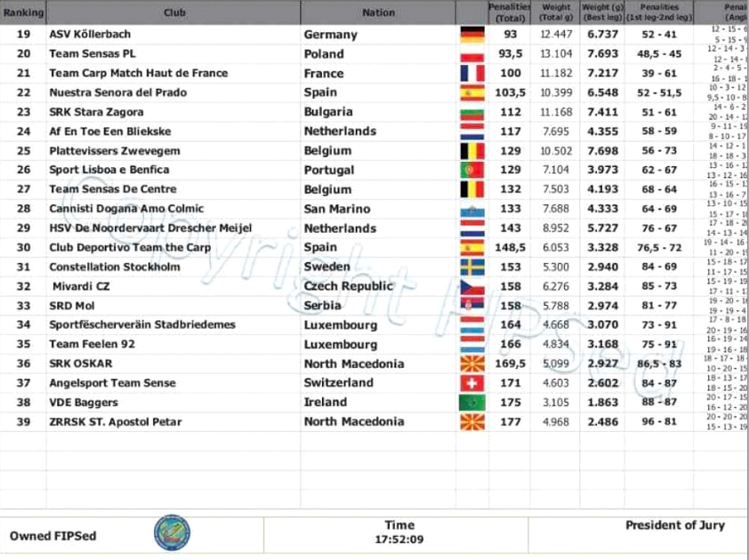Select the Club column header
The height and width of the screenshot is (560, 749).
tap(174, 12)
